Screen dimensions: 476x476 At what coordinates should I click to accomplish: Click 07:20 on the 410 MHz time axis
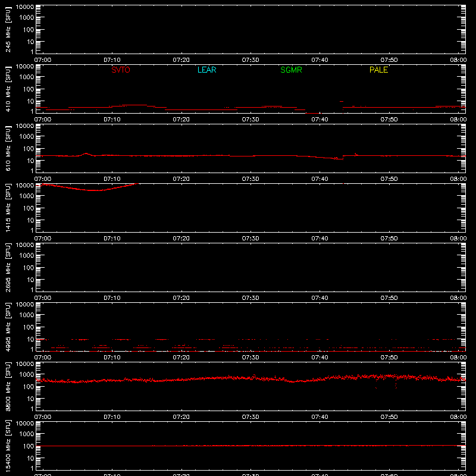(181, 120)
